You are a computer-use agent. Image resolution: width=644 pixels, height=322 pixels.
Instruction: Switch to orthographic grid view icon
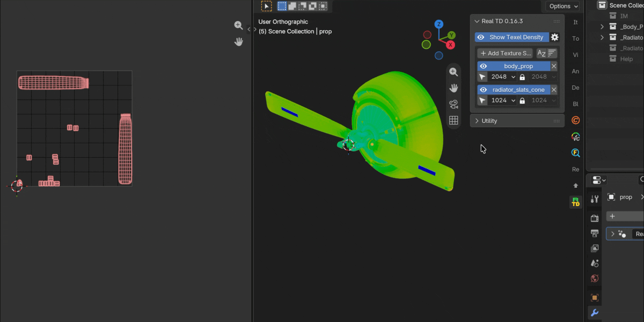click(453, 120)
